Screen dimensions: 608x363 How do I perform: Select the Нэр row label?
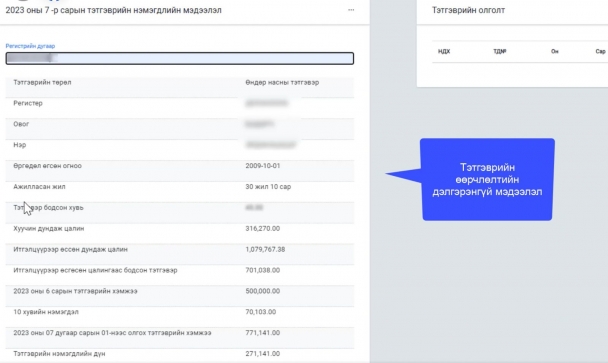click(20, 145)
